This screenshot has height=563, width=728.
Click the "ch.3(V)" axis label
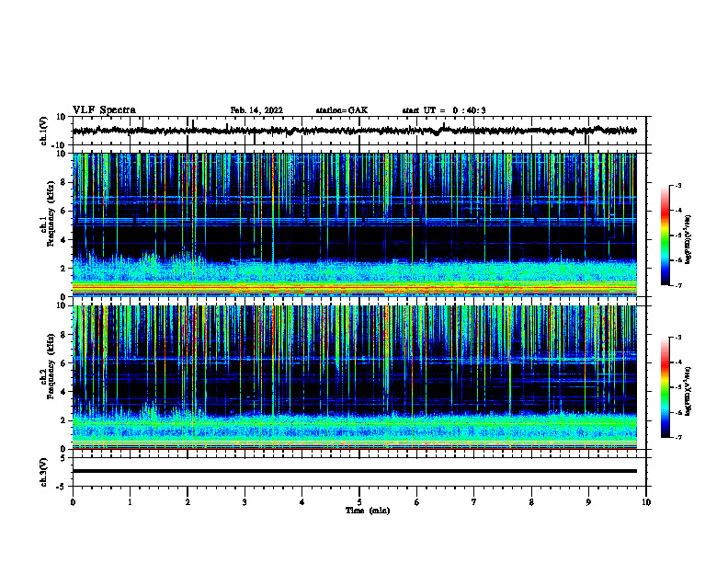(44, 472)
